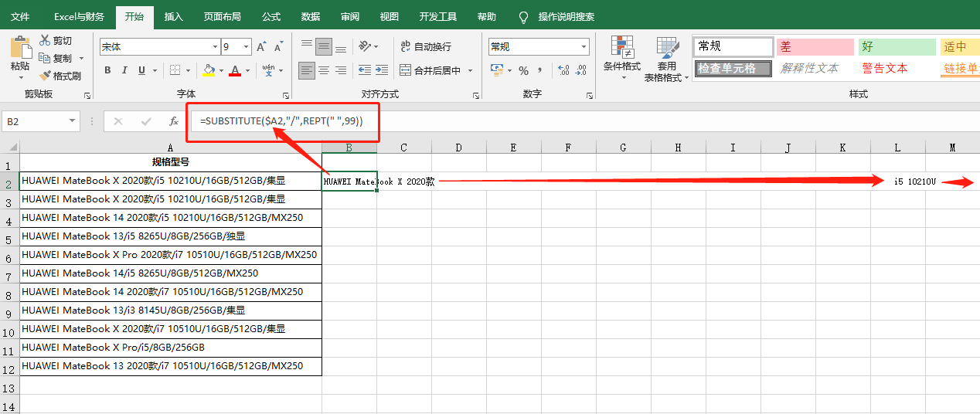Screen dimensions: 980x414
Task: Expand Merge and Center dropdown arrow
Action: pyautogui.click(x=469, y=70)
